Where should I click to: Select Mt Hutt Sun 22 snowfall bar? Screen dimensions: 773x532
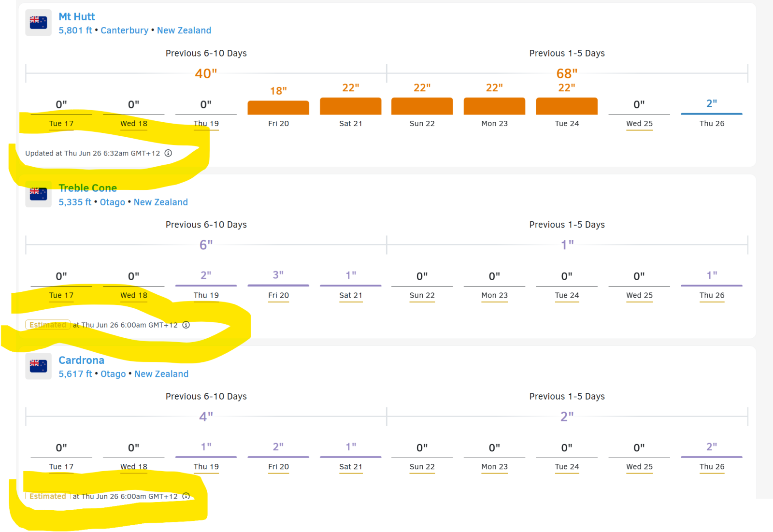(422, 106)
